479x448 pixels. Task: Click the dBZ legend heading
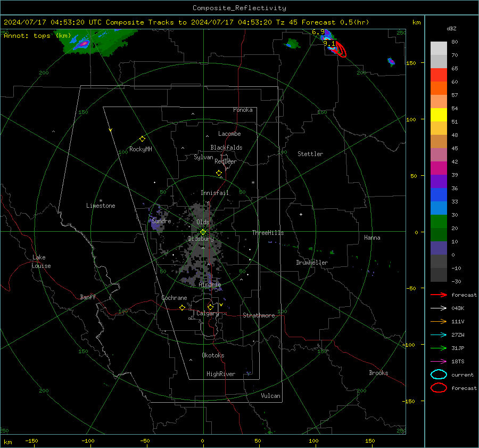pos(451,29)
